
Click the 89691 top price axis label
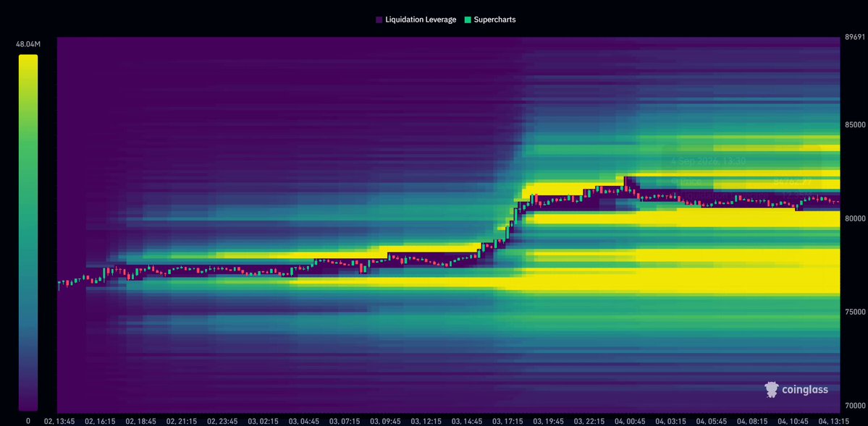pyautogui.click(x=855, y=38)
